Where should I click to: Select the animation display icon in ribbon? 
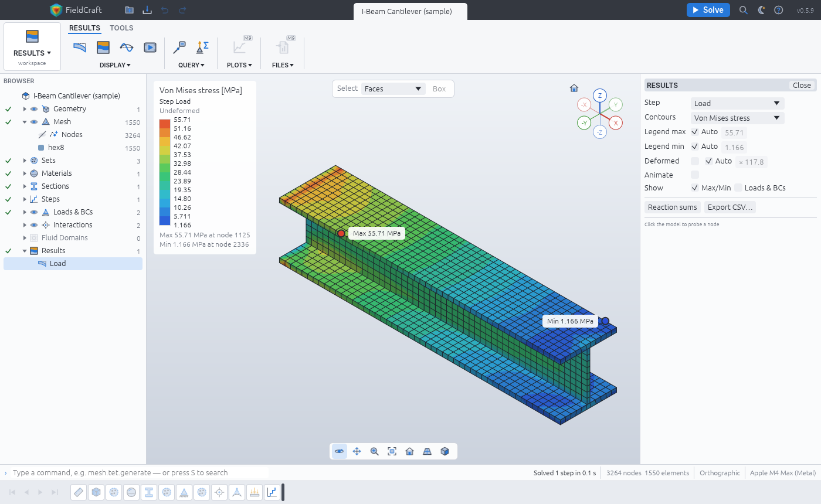click(150, 47)
